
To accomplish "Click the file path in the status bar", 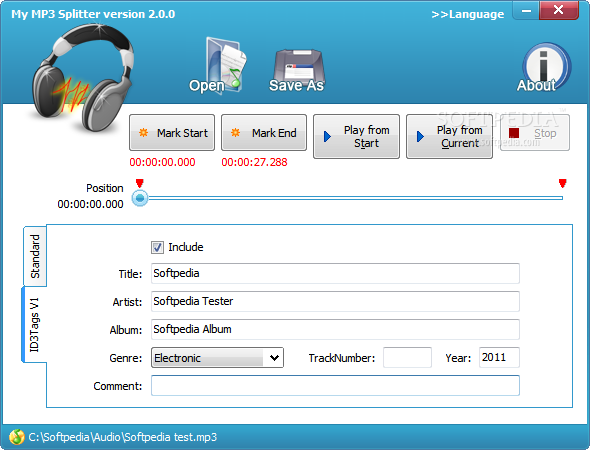I will point(123,437).
